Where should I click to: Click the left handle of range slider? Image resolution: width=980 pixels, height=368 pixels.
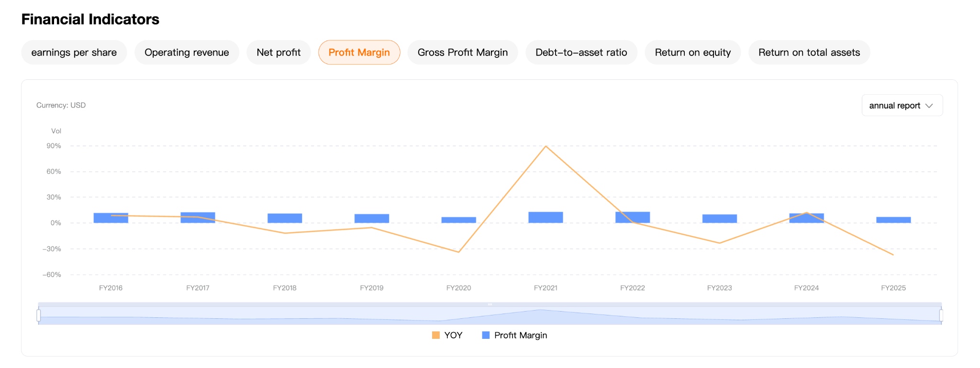coord(39,315)
